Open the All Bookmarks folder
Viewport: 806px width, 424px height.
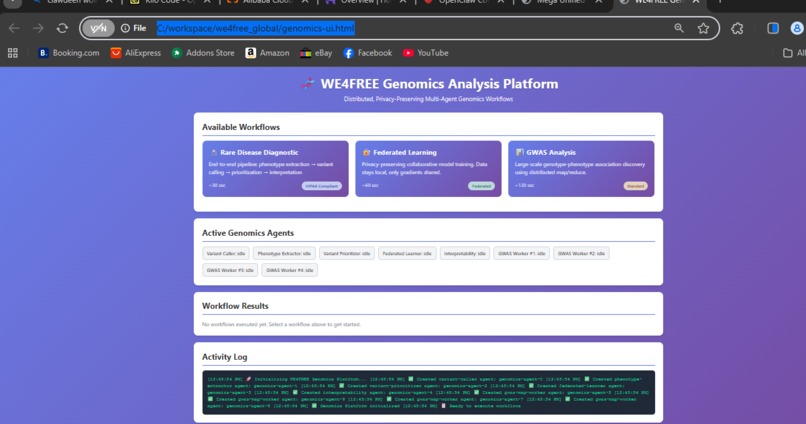[794, 53]
